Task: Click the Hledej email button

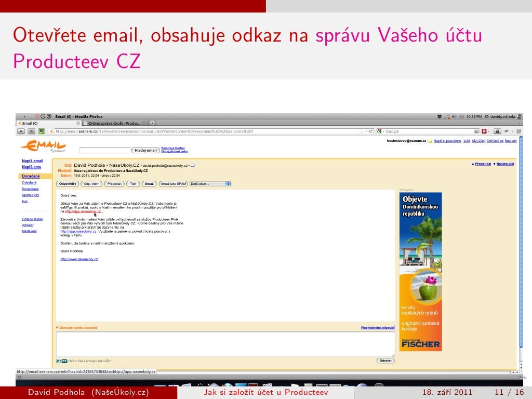Action: click(x=145, y=150)
